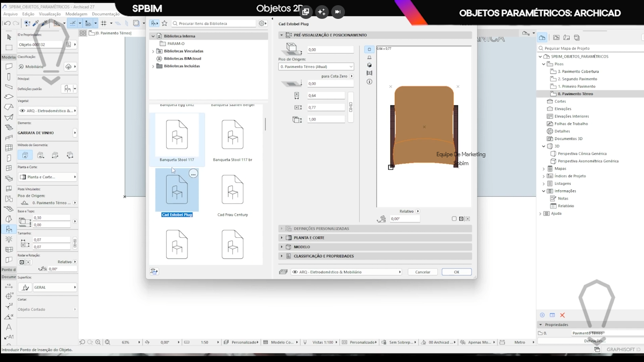
Task: Click Cancelar button in object dialog
Action: [422, 272]
